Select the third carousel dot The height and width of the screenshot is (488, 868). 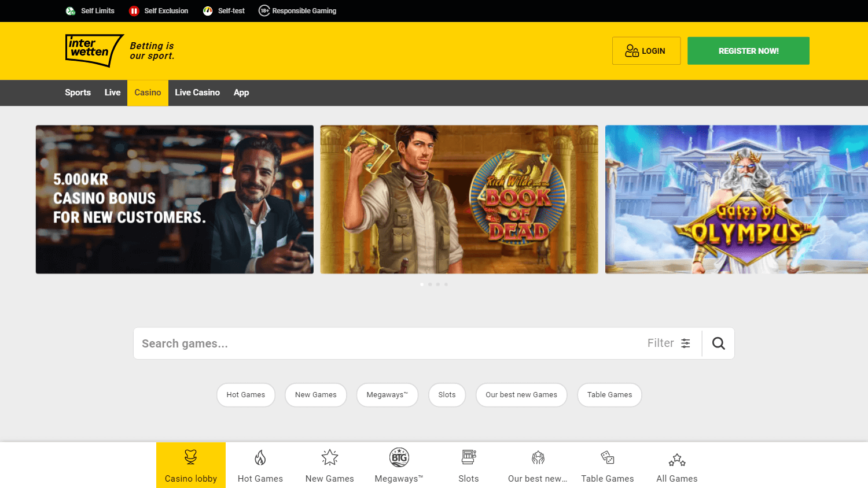click(438, 284)
